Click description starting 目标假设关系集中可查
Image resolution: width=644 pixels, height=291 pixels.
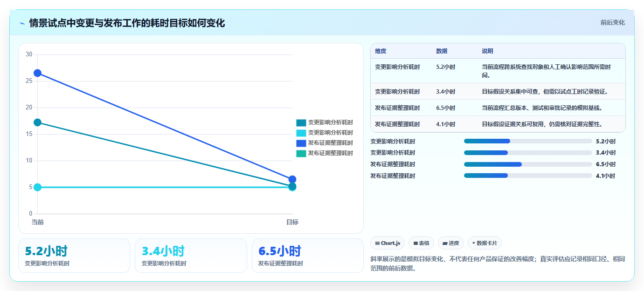click(545, 92)
